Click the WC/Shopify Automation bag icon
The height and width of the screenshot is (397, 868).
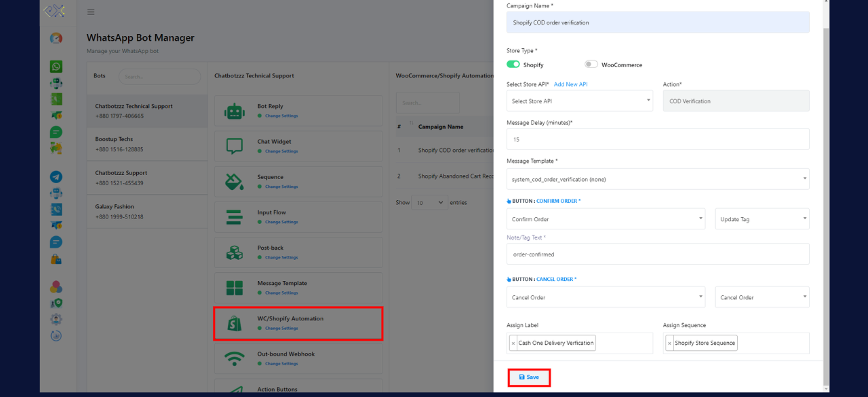pos(235,323)
